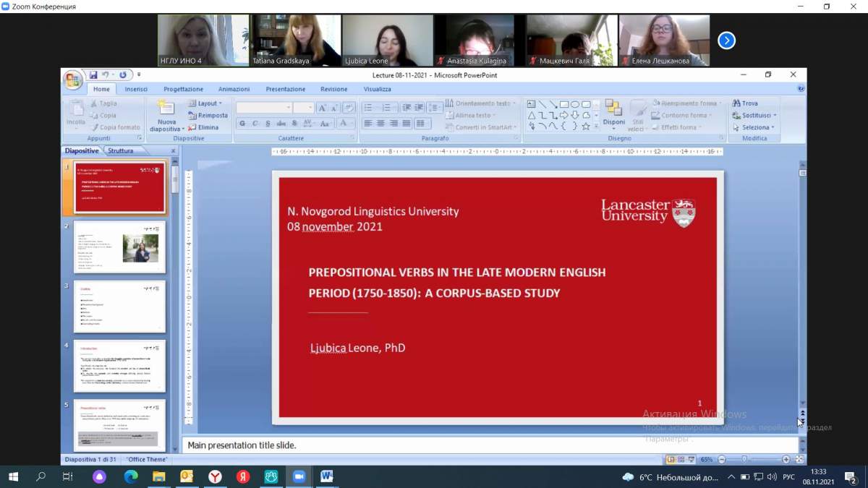Toggle strikethrough (abc) formatting
The height and width of the screenshot is (488, 868).
pyautogui.click(x=281, y=124)
